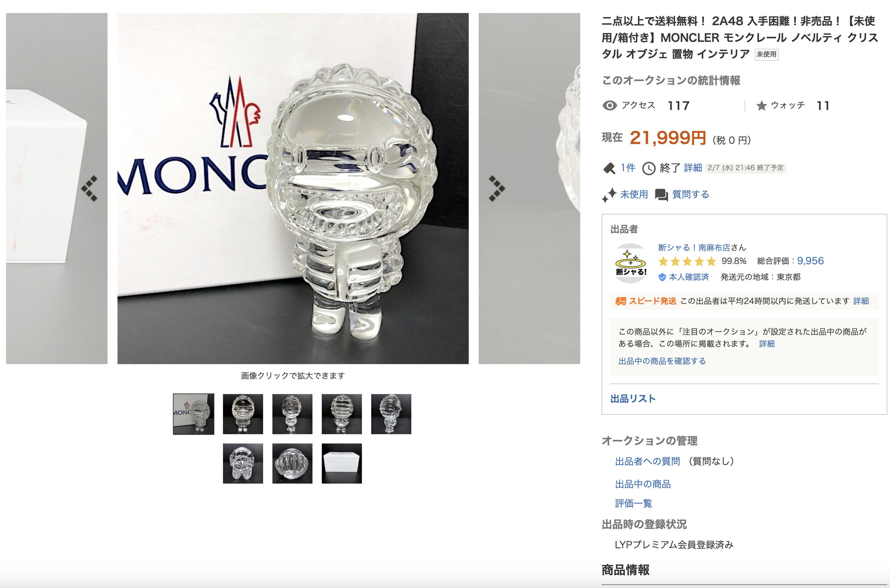The image size is (890, 588).
Task: Open seller name 断シャる！南麻布店
Action: [x=694, y=247]
